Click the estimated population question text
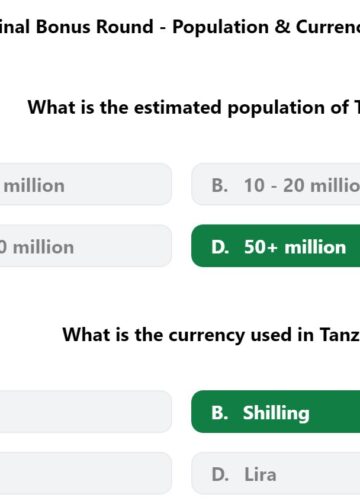360x504 pixels. 194,108
